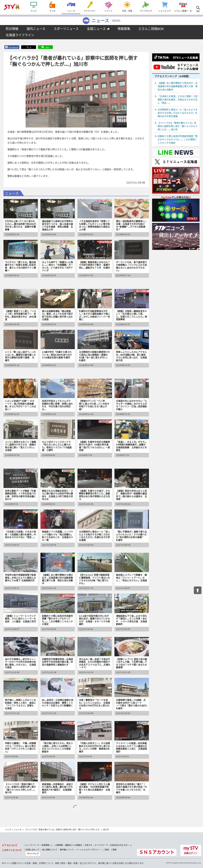Open the イベント ticket icon

click(x=108, y=7)
